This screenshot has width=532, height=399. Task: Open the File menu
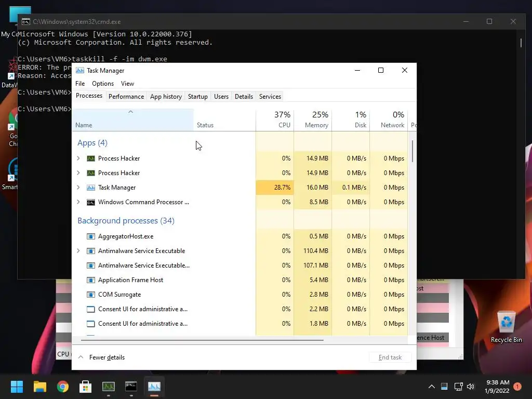(80, 84)
